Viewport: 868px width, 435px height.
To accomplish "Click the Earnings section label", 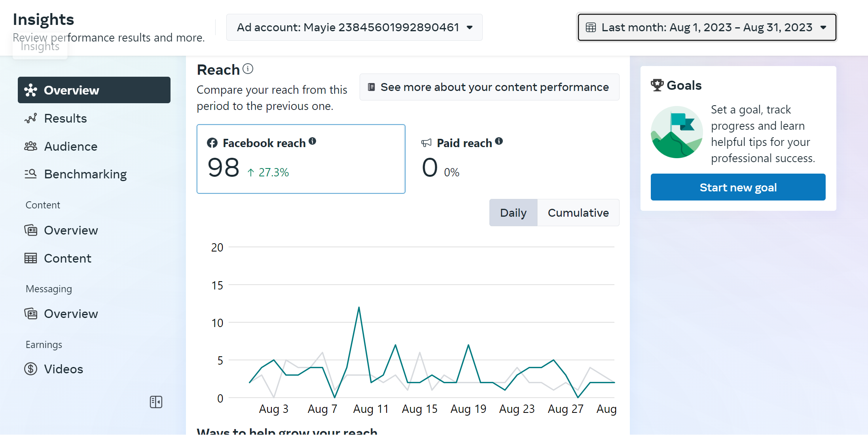I will point(44,345).
